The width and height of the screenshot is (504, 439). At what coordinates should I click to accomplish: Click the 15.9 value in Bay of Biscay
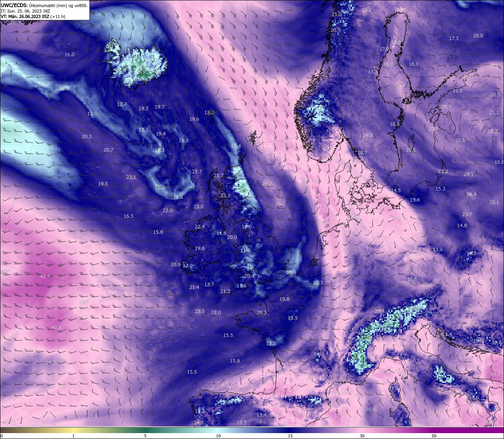[235, 361]
